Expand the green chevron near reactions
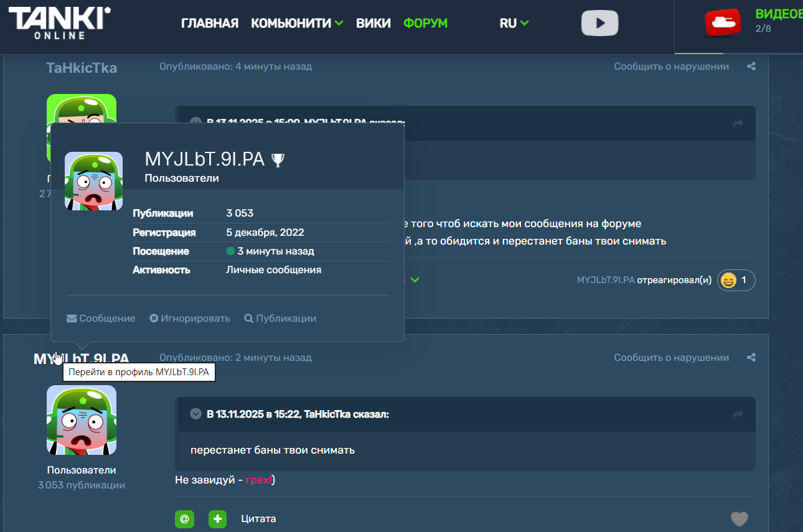This screenshot has width=803, height=532. click(415, 280)
